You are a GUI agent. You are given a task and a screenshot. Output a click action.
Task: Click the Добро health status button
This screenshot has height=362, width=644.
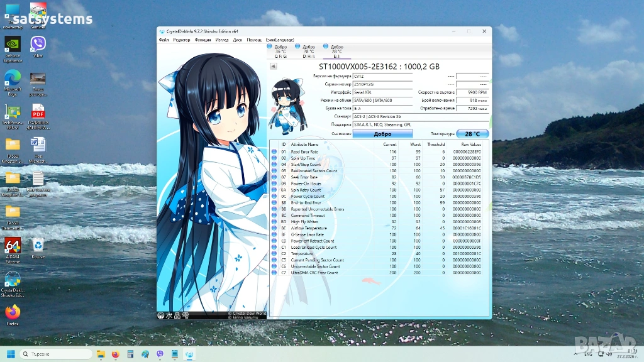click(382, 134)
